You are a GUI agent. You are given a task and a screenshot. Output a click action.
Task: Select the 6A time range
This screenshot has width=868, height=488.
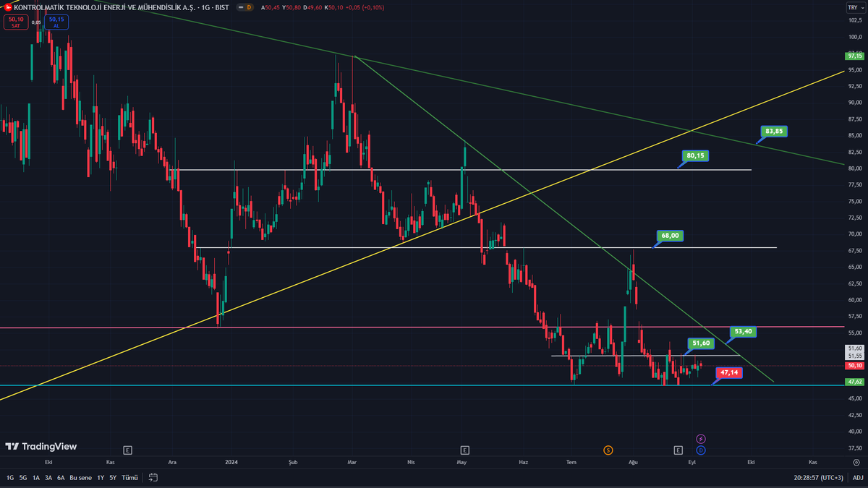click(61, 478)
